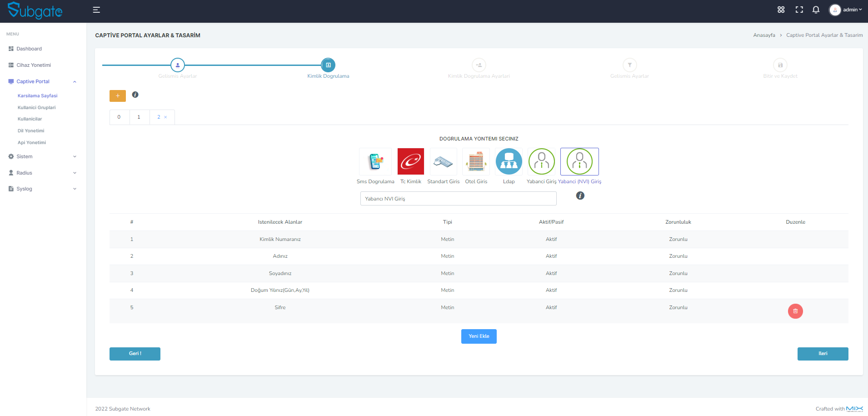Click the info icon beside the method field

(580, 195)
